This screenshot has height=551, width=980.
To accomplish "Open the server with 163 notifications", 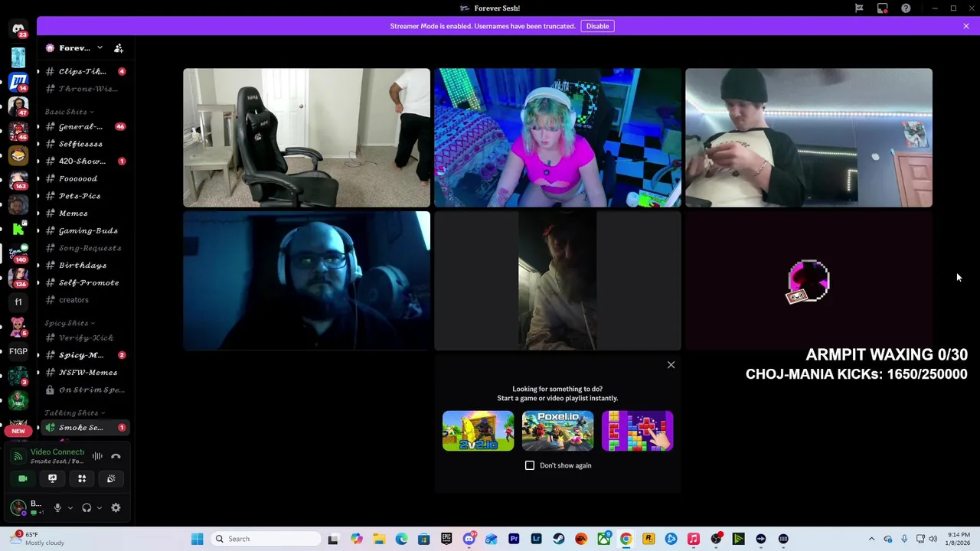I will coord(18,179).
